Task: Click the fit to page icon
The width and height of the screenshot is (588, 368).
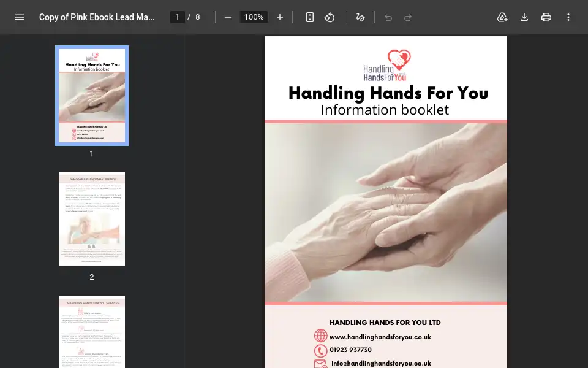Action: 310,17
